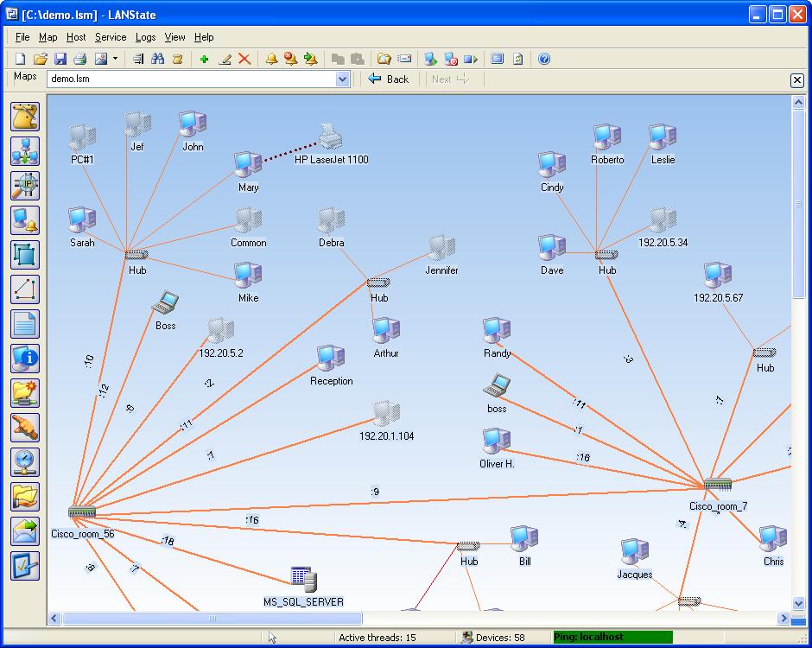Click the IP magnifier scan icon

pos(25,185)
